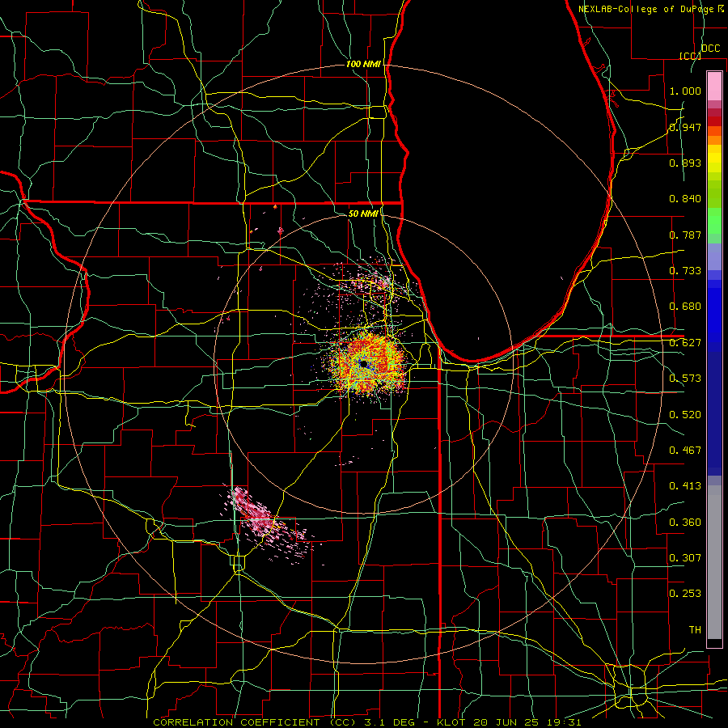The width and height of the screenshot is (728, 728).
Task: Select the 0.467 legend value
Action: click(x=685, y=451)
